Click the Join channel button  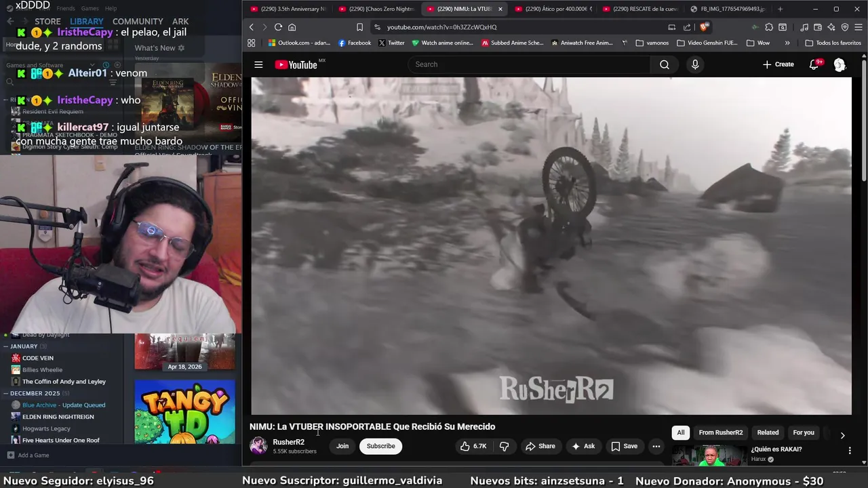click(x=342, y=446)
